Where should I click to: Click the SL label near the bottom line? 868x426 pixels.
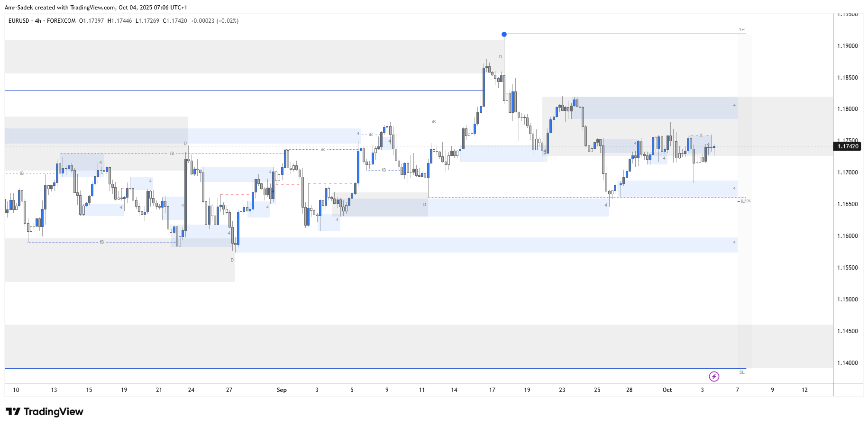741,372
